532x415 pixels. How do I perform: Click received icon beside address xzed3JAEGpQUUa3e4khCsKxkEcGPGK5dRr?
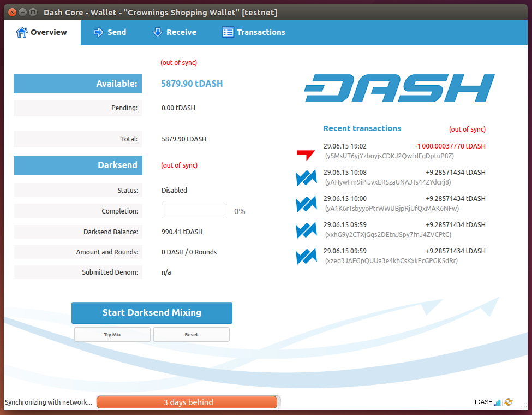tap(306, 256)
